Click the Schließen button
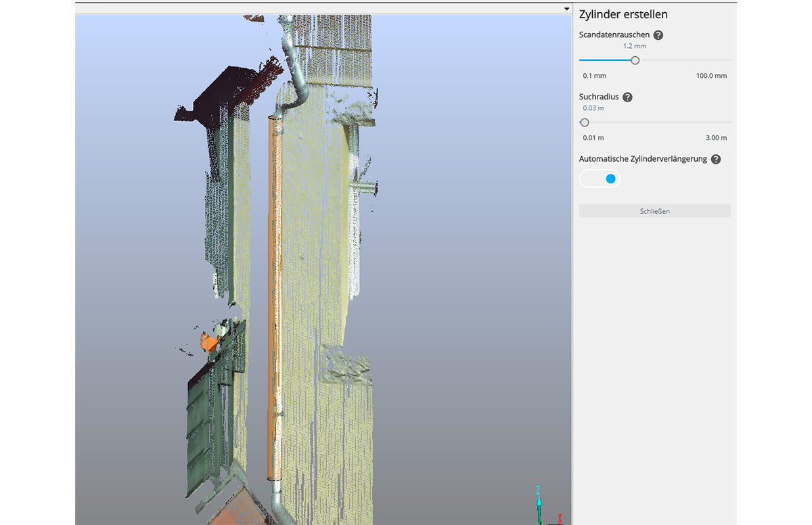Image resolution: width=812 pixels, height=525 pixels. point(654,210)
